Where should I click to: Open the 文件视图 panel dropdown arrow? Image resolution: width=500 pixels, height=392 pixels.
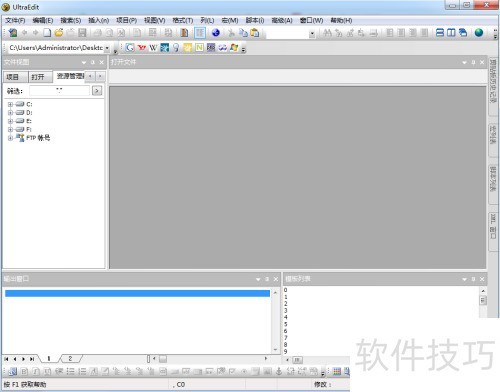84,62
